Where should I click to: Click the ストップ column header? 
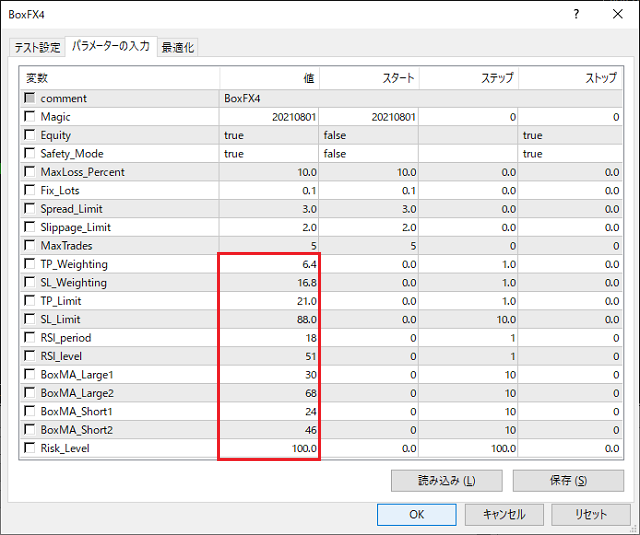pos(570,78)
